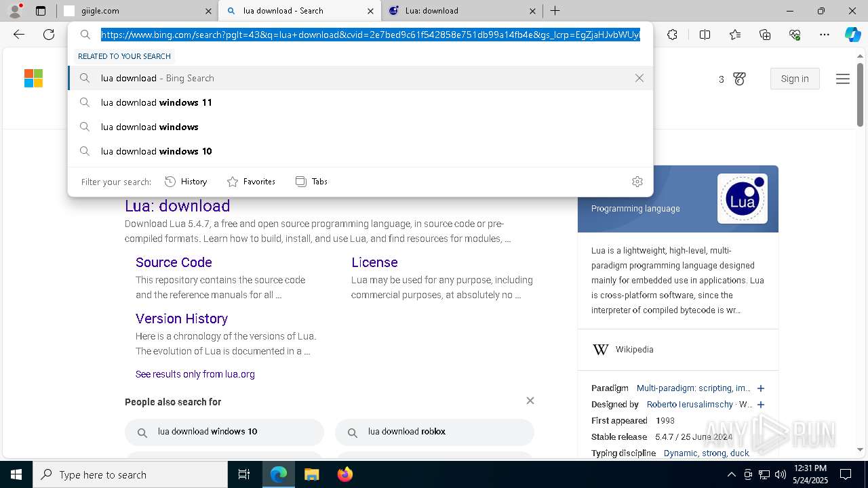This screenshot has width=868, height=488.
Task: Toggle Split screen view icon
Action: (705, 35)
